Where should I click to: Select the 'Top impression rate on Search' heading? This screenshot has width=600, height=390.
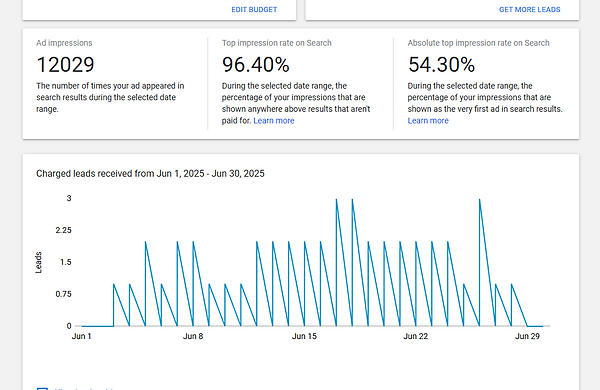tap(277, 43)
